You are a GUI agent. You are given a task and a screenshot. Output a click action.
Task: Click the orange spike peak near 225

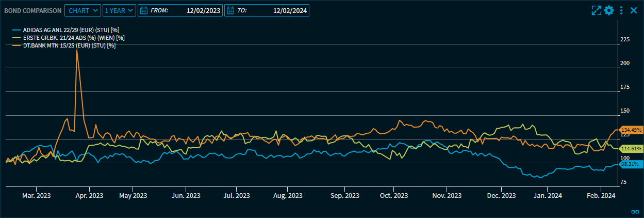pyautogui.click(x=77, y=50)
